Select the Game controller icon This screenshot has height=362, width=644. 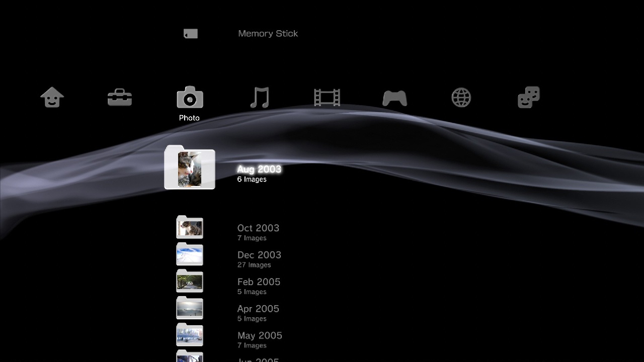(395, 98)
